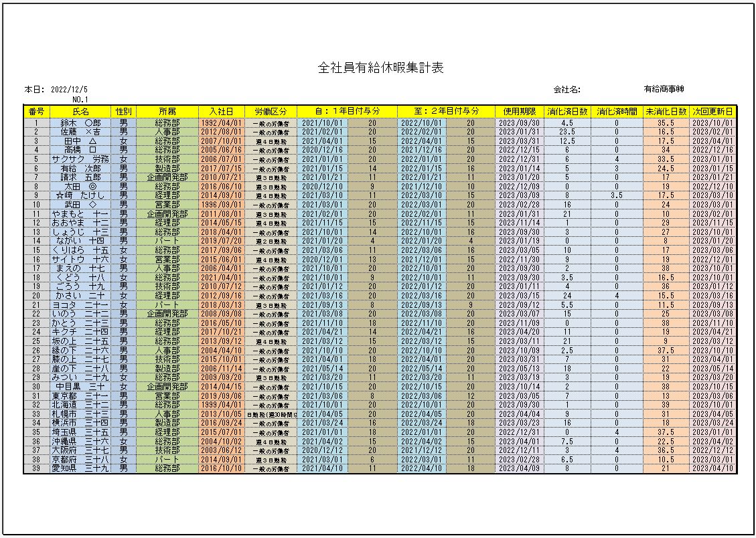Select the 消化済時間 column header
Screen dimensions: 756x538
pyautogui.click(x=617, y=111)
